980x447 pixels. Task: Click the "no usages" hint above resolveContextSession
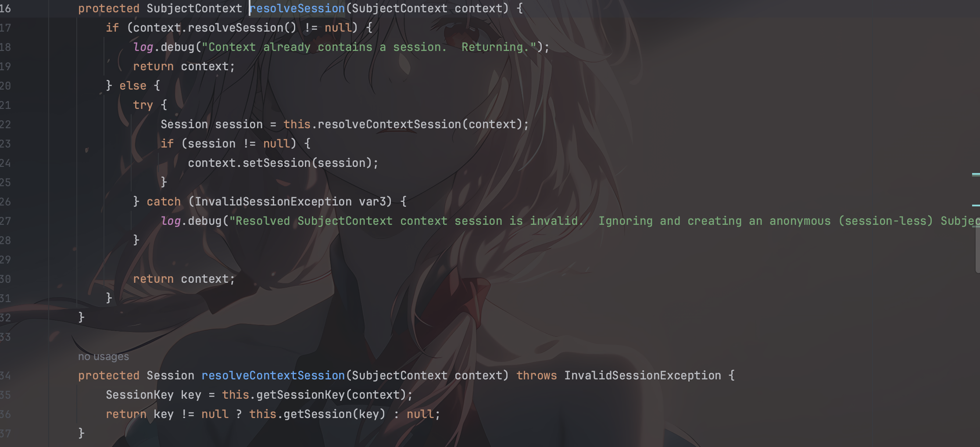[104, 357]
